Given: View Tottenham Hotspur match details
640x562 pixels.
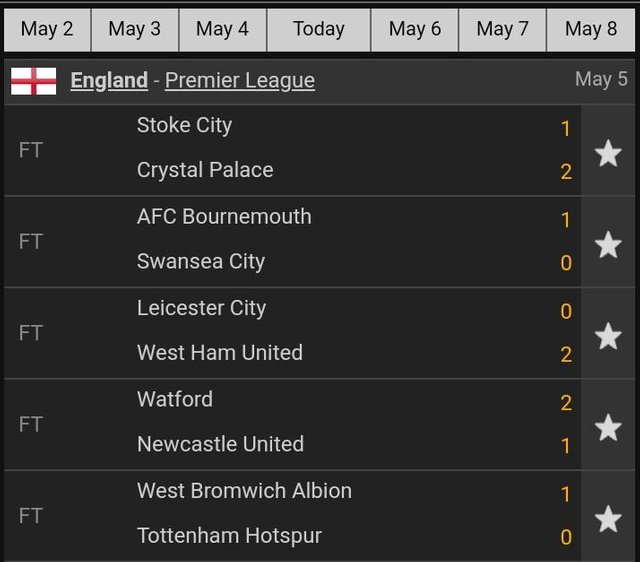Looking at the screenshot, I should 292,516.
